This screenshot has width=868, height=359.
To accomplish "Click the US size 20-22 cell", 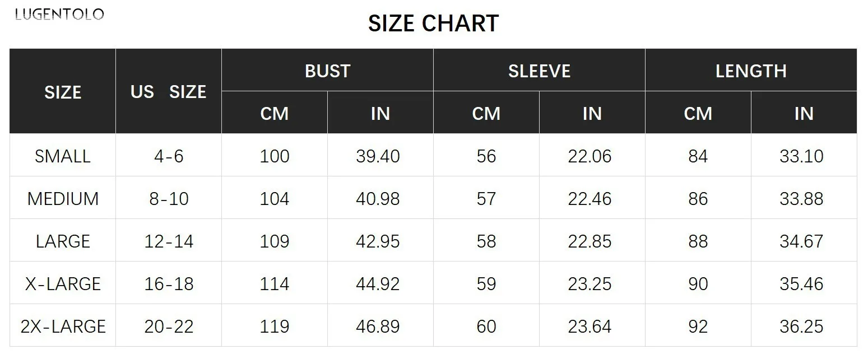I will point(169,327).
